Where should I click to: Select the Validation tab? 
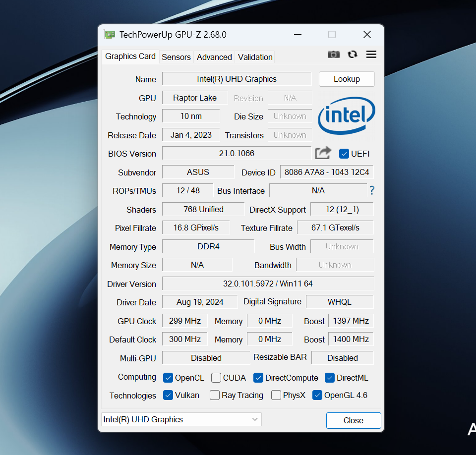[x=255, y=57]
